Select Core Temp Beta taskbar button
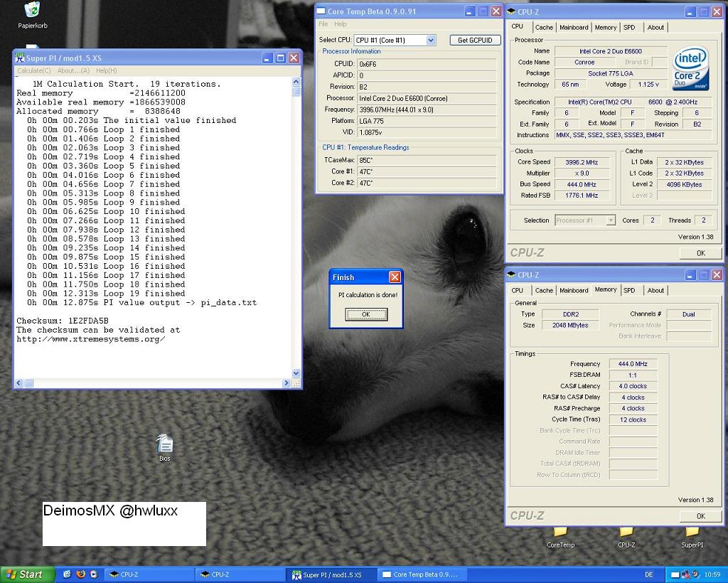The width and height of the screenshot is (728, 583). (422, 574)
